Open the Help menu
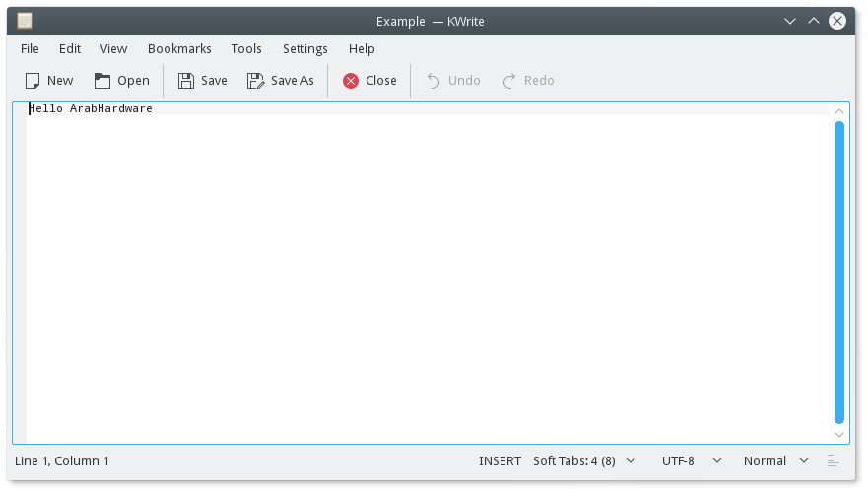 [x=362, y=49]
